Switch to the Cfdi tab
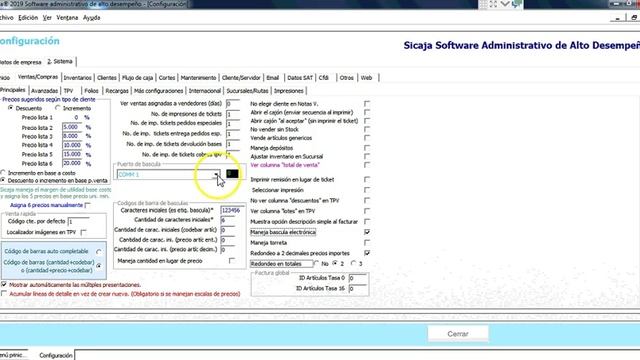Viewport: 640px width, 360px height. pyautogui.click(x=324, y=78)
